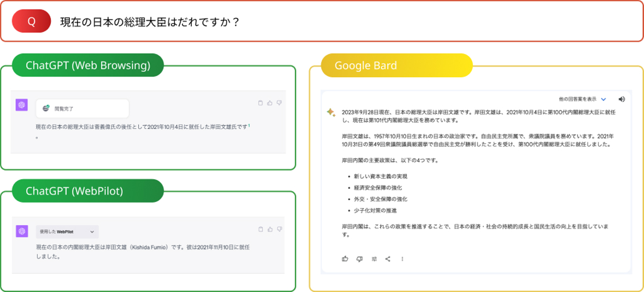
Task: Click the ChatGPT avatar in Web Browsing panel
Action: click(22, 105)
